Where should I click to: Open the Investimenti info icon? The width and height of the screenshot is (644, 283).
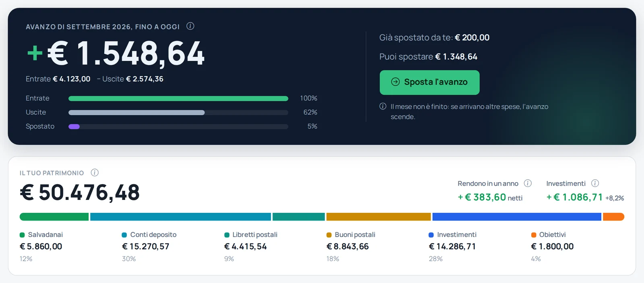click(x=595, y=183)
